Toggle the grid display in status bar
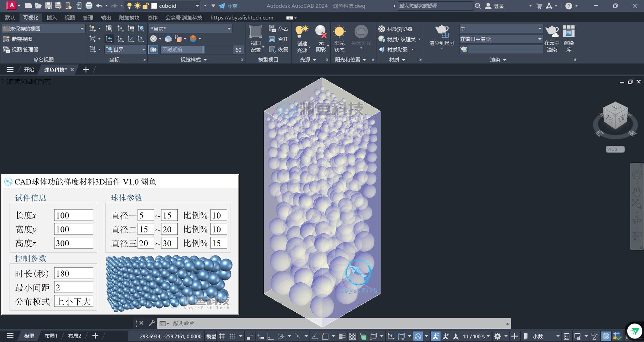The width and height of the screenshot is (644, 342). 222,336
